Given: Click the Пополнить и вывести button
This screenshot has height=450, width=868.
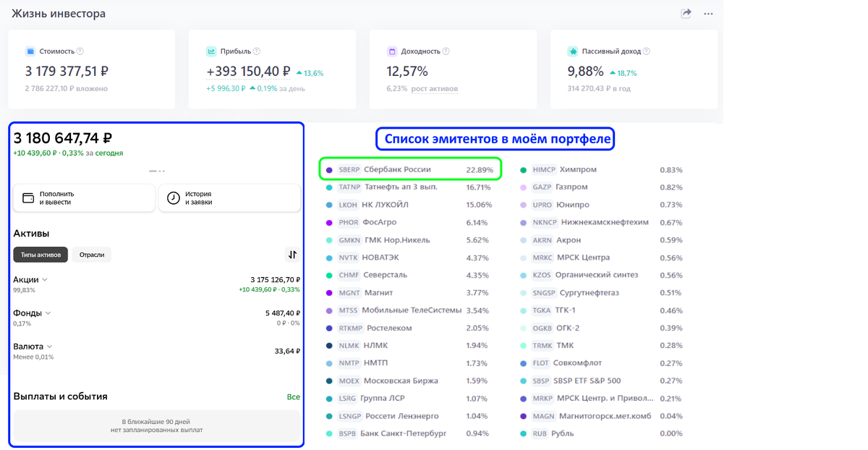Looking at the screenshot, I should tap(84, 198).
